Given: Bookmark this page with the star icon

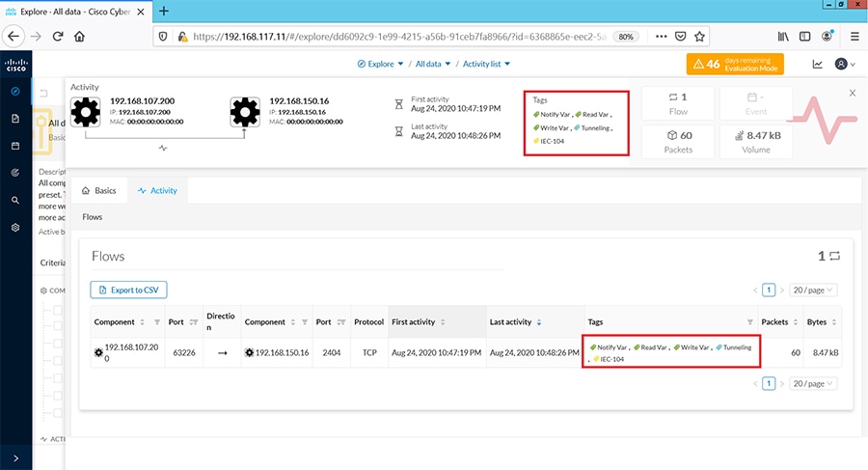Looking at the screenshot, I should coord(700,37).
